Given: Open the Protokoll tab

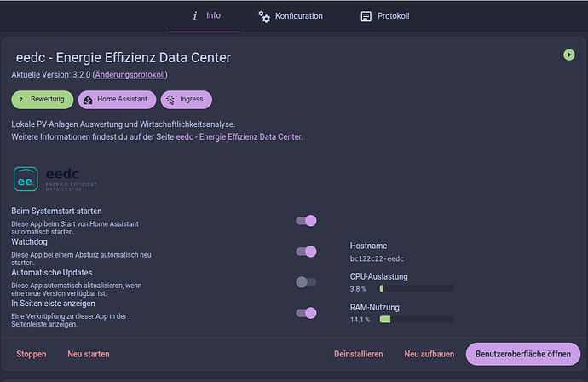Looking at the screenshot, I should [x=384, y=16].
